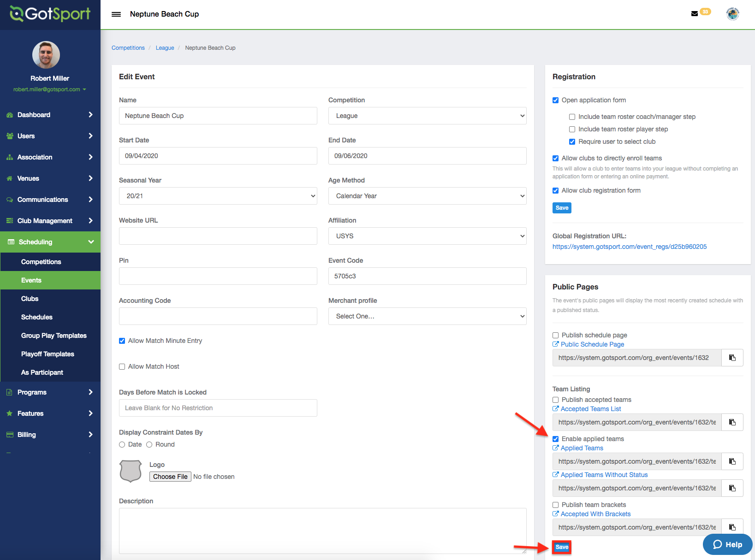Click the Communications sidebar icon

point(10,200)
